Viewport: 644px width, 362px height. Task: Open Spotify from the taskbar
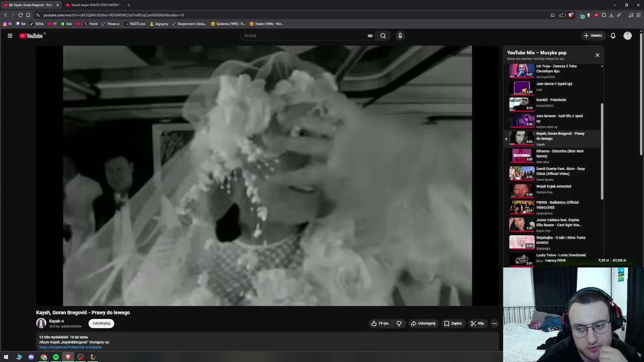pyautogui.click(x=56, y=357)
